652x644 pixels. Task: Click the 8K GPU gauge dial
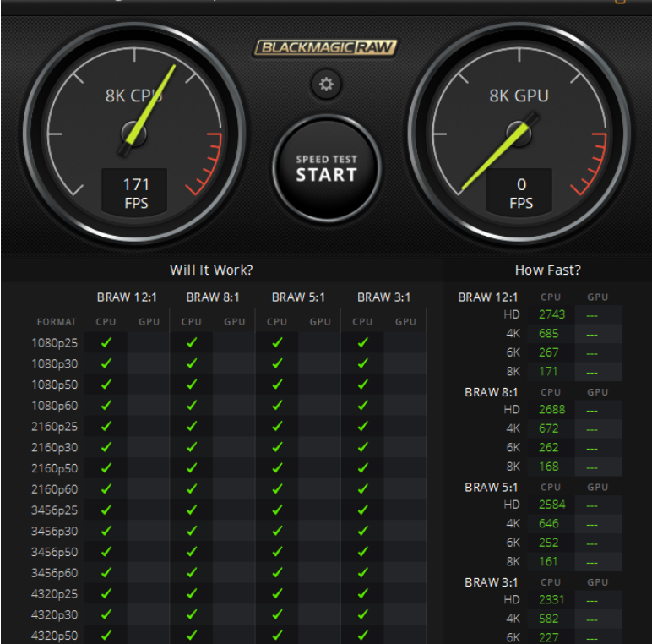coord(519,134)
